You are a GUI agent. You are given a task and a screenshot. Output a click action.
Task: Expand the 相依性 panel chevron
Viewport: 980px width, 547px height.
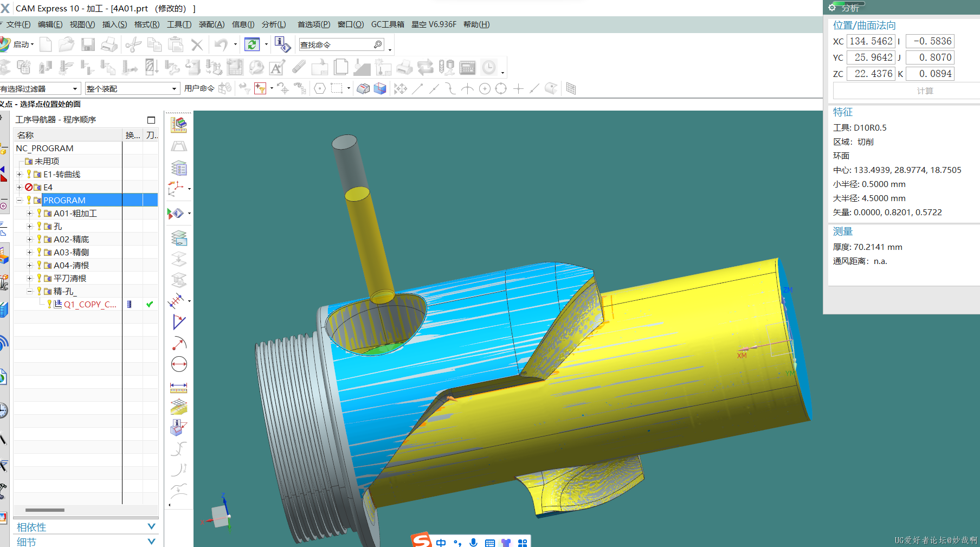pos(151,526)
